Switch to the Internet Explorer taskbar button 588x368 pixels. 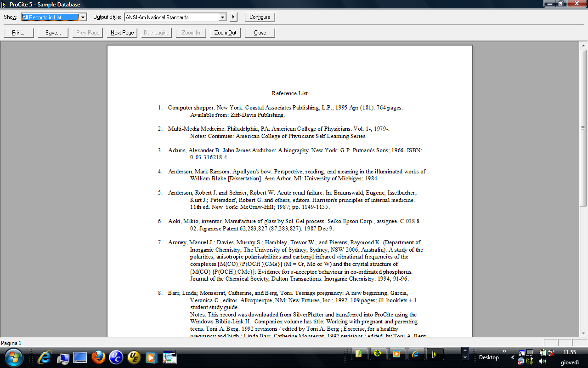415,354
